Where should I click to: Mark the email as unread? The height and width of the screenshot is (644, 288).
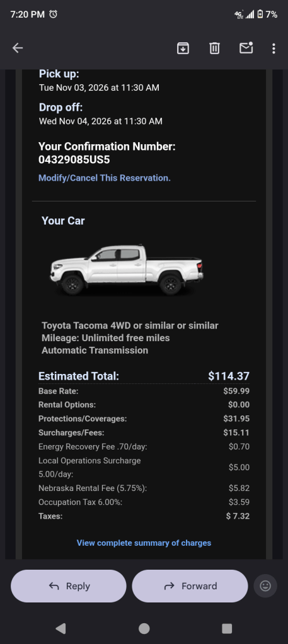(246, 48)
